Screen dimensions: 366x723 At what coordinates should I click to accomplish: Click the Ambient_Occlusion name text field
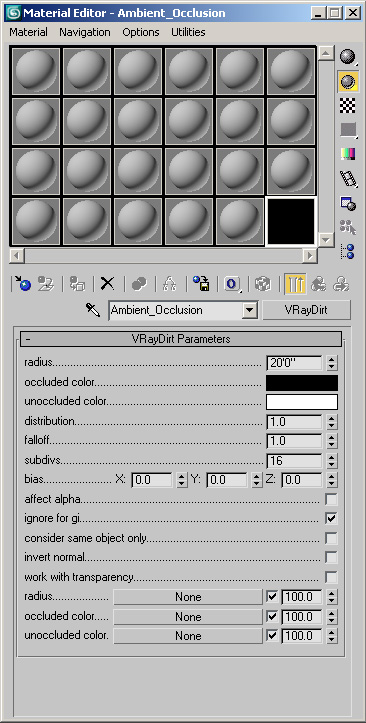[x=176, y=310]
